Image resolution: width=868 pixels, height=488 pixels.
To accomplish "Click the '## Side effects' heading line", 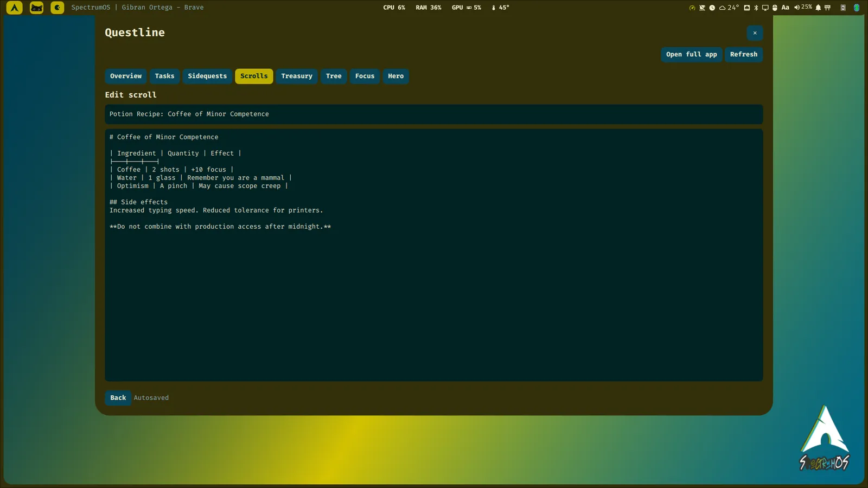I will 138,202.
